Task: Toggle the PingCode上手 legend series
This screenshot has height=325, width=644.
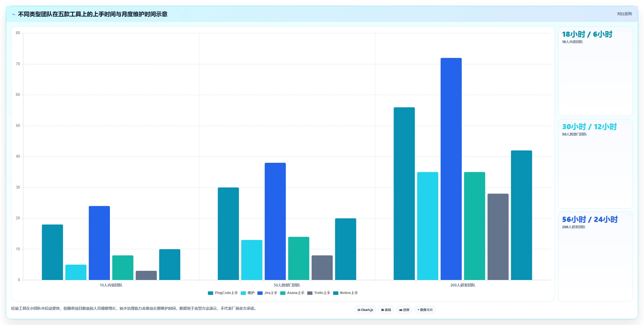Action: [223, 293]
